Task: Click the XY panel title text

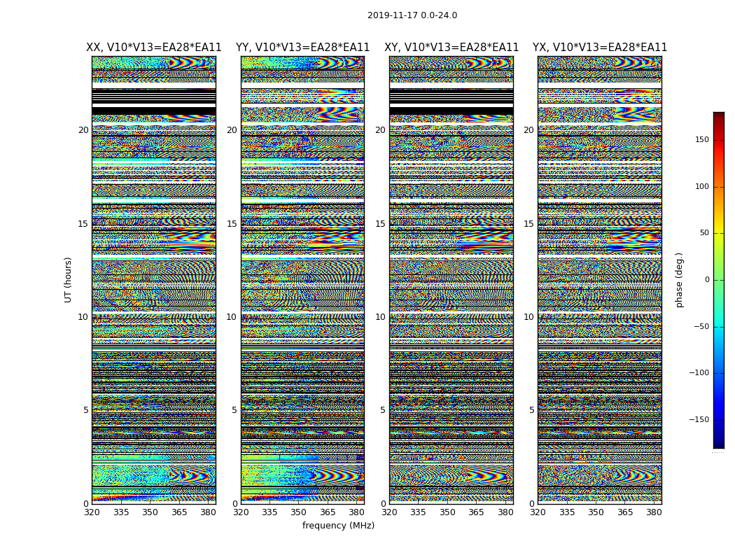Action: (x=451, y=48)
